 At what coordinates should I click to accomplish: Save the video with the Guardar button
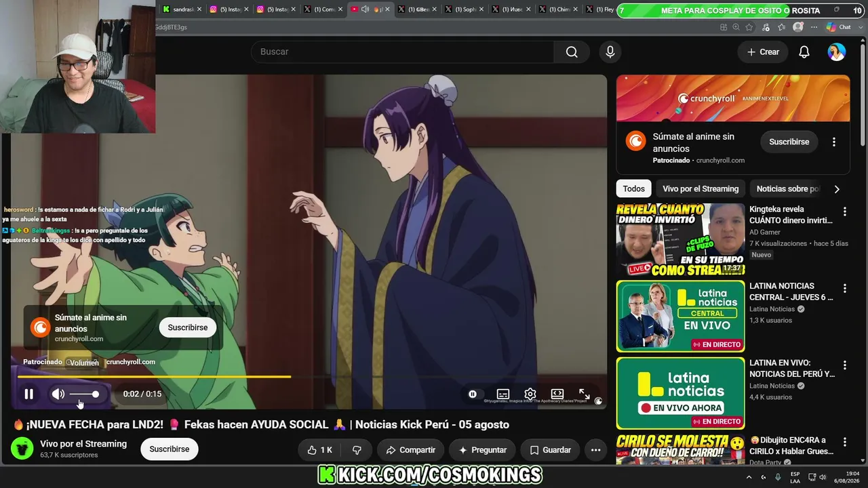coord(551,450)
